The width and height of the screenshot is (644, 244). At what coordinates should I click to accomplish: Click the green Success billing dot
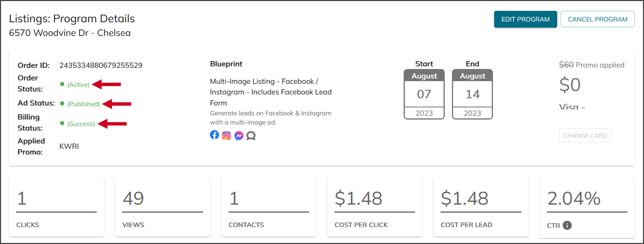[x=62, y=123]
